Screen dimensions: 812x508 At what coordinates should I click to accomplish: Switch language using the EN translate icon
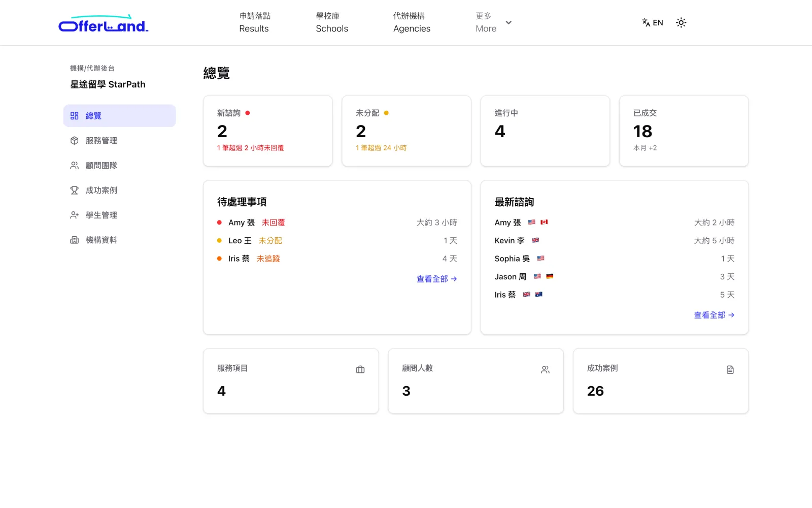652,22
